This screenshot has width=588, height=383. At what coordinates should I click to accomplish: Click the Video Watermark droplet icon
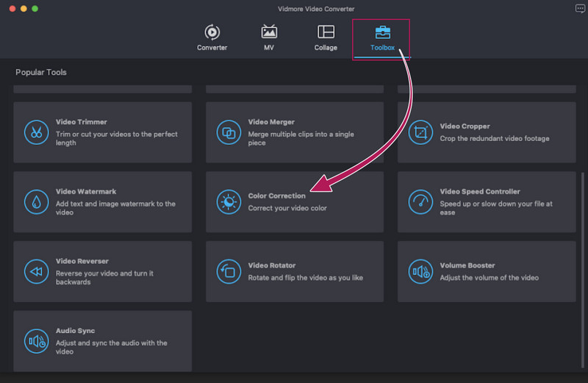(35, 201)
